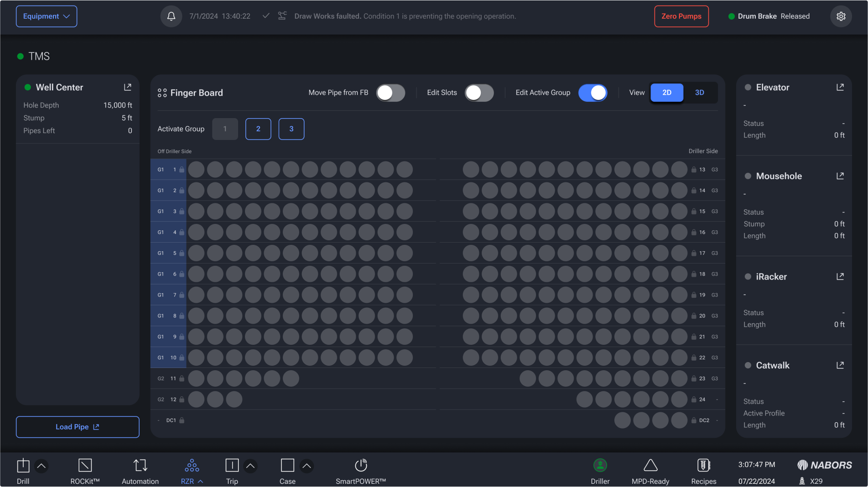The image size is (868, 487).
Task: Click the NABORS logo
Action: coord(825,465)
